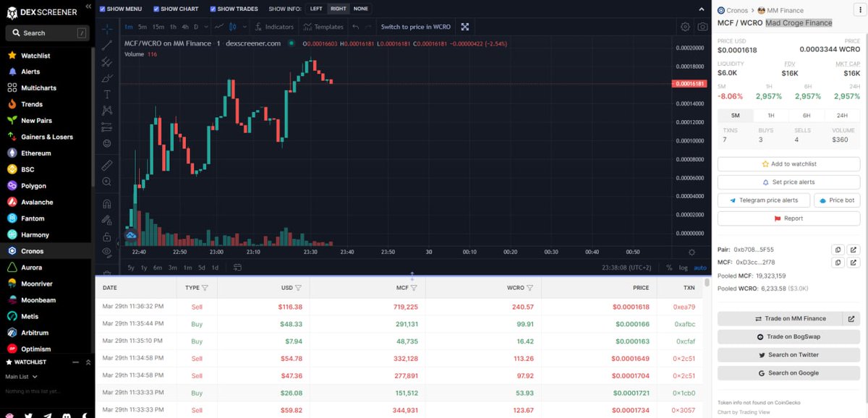Filter trades by Type column
Image resolution: width=868 pixels, height=418 pixels.
205,288
